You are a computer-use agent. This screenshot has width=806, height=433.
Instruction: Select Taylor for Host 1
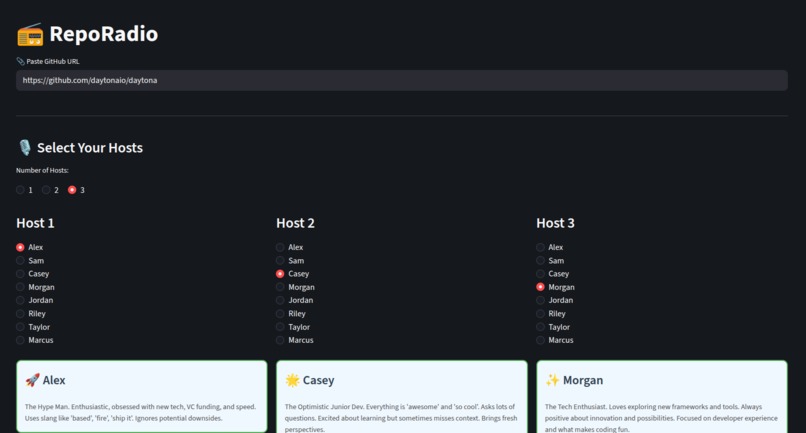coord(33,327)
